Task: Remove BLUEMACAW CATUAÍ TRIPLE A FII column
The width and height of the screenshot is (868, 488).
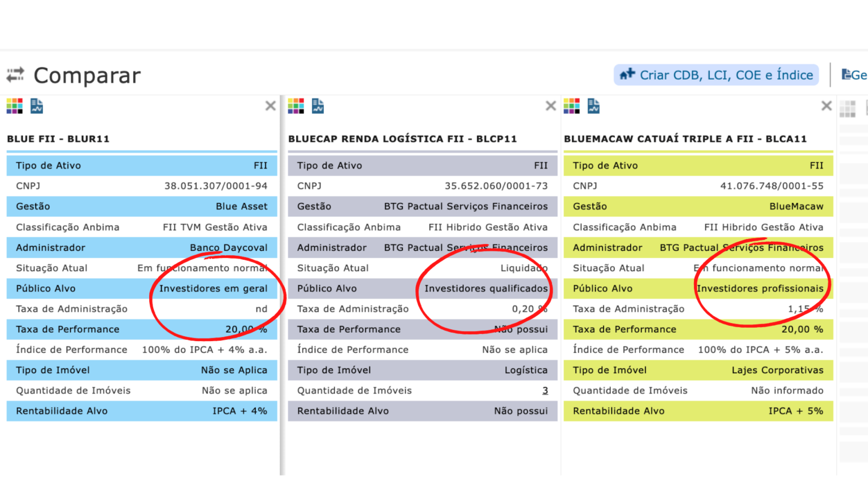Action: tap(827, 106)
